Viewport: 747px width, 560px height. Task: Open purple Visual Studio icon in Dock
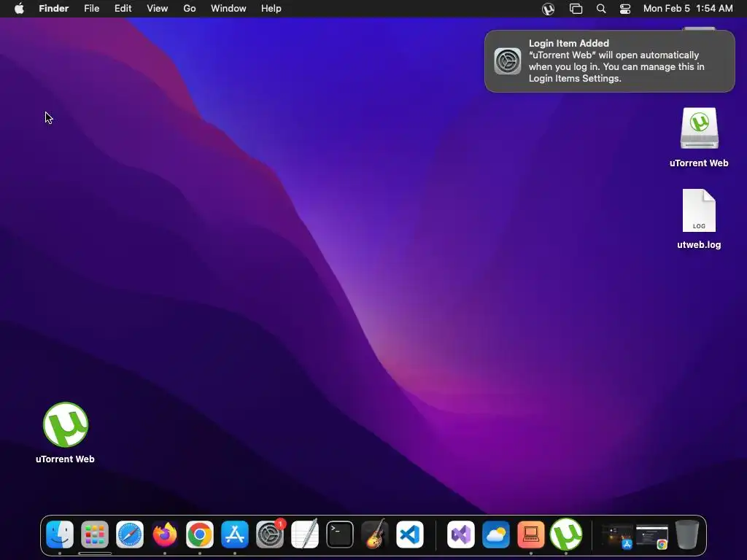(x=461, y=534)
